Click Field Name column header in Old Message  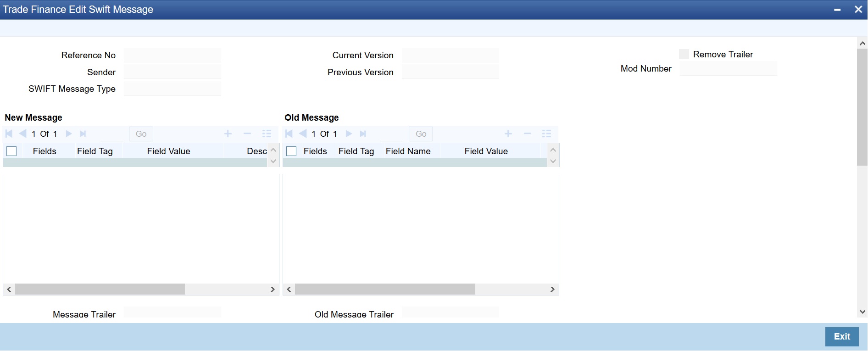point(408,151)
